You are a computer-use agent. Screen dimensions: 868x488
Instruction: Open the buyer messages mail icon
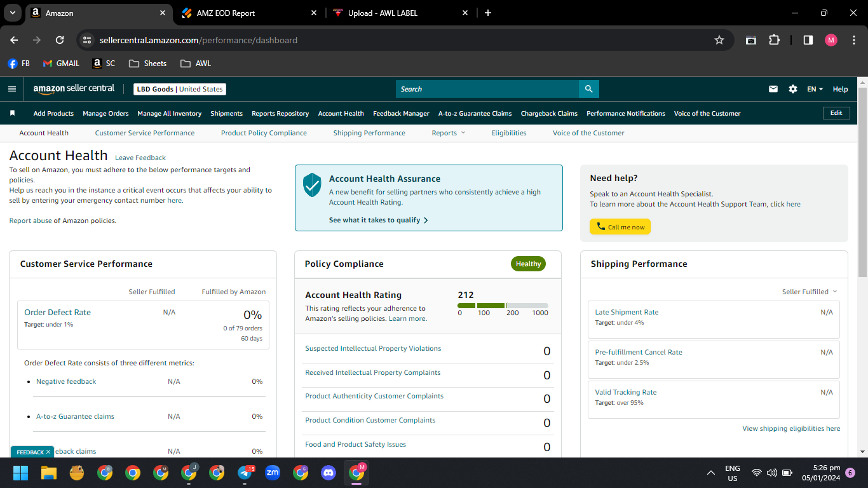click(773, 89)
